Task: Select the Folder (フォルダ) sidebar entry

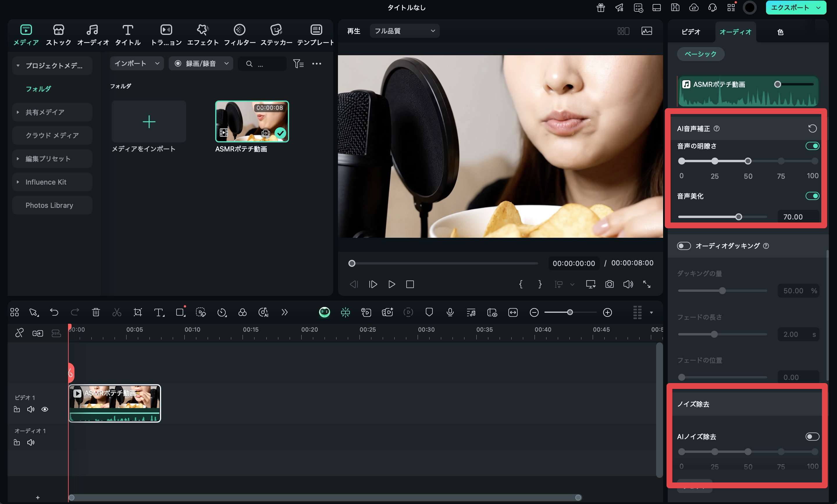Action: (38, 89)
